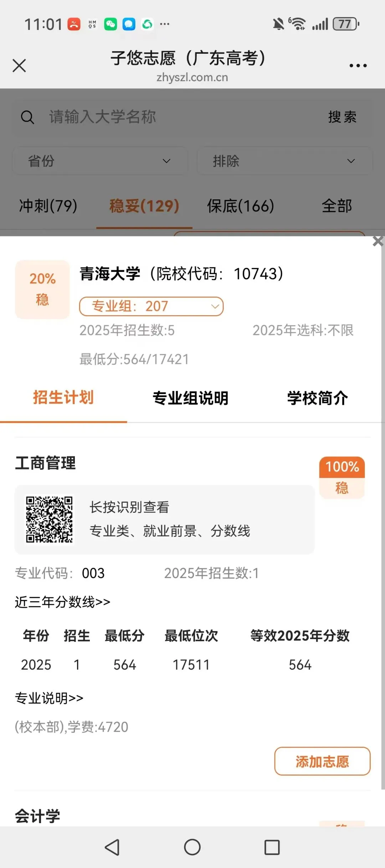Tap the Android back navigation icon
Viewport: 385px width, 868px height.
(x=112, y=847)
